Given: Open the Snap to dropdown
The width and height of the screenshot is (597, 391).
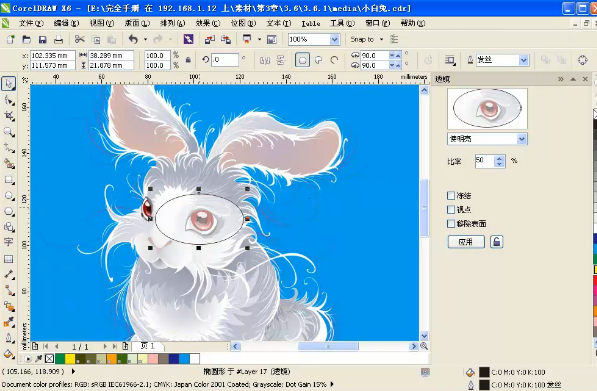Looking at the screenshot, I should [x=382, y=39].
